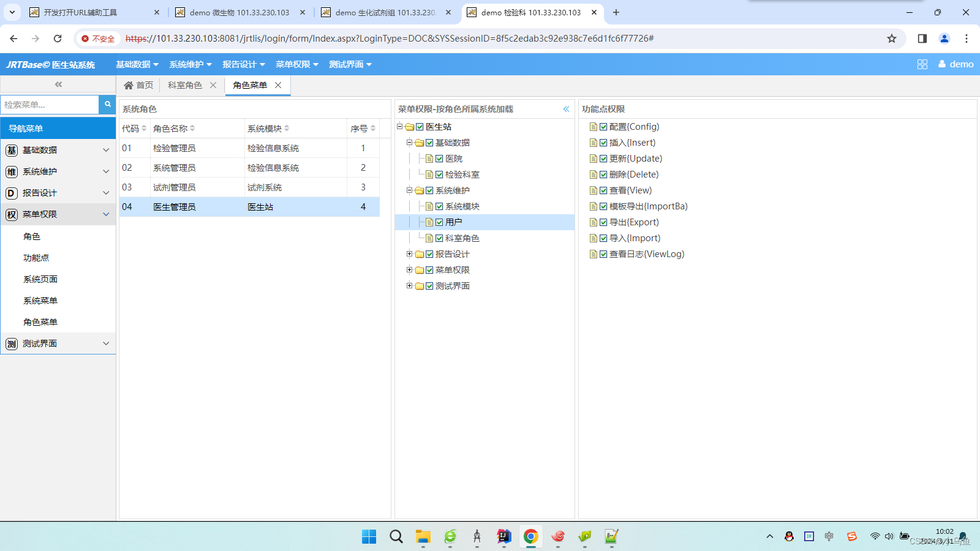
Task: Expand 基础数据 sidebar chevron
Action: click(106, 150)
